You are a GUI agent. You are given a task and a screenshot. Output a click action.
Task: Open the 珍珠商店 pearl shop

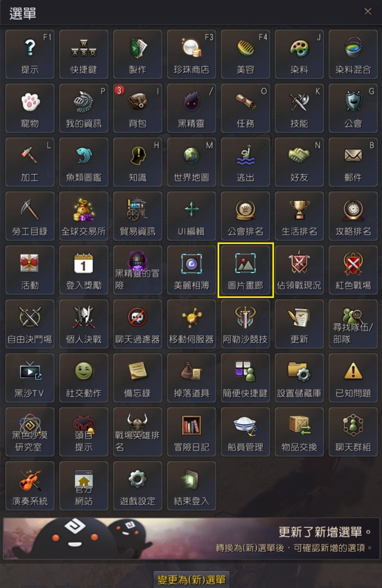pos(192,54)
